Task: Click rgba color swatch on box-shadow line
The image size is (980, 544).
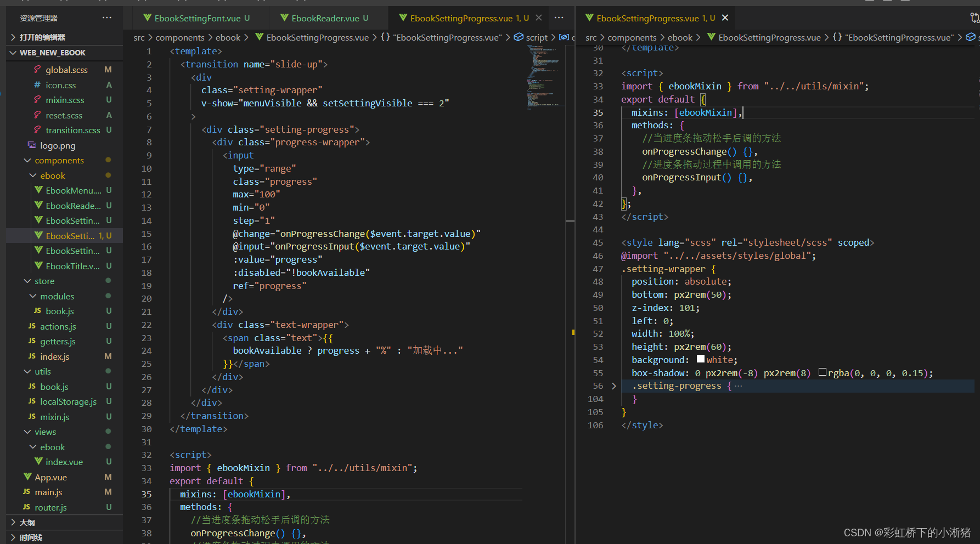Action: coord(823,372)
